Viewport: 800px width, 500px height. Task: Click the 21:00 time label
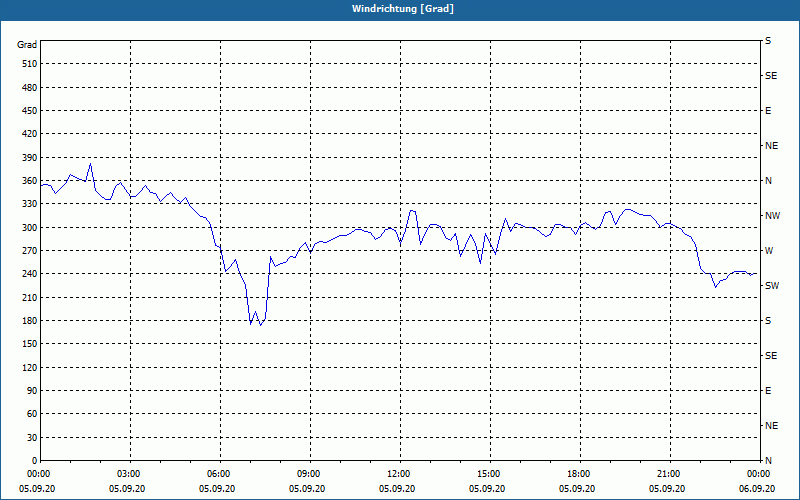668,474
